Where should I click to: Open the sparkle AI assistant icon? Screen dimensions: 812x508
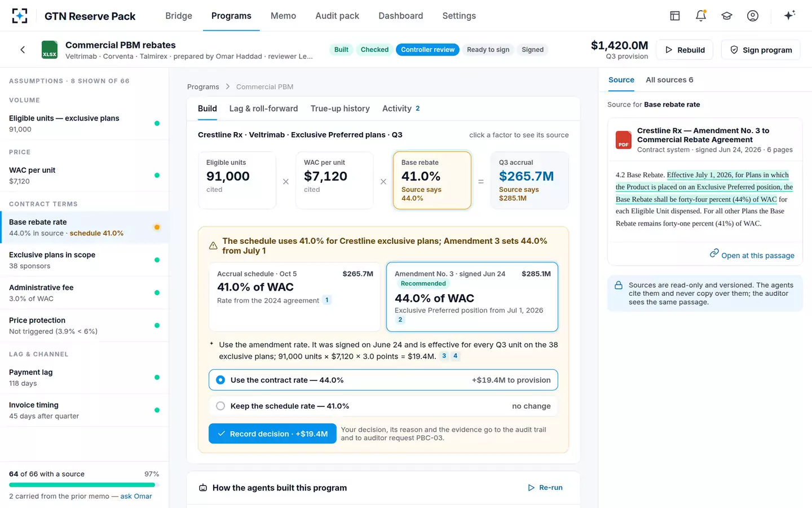point(789,15)
